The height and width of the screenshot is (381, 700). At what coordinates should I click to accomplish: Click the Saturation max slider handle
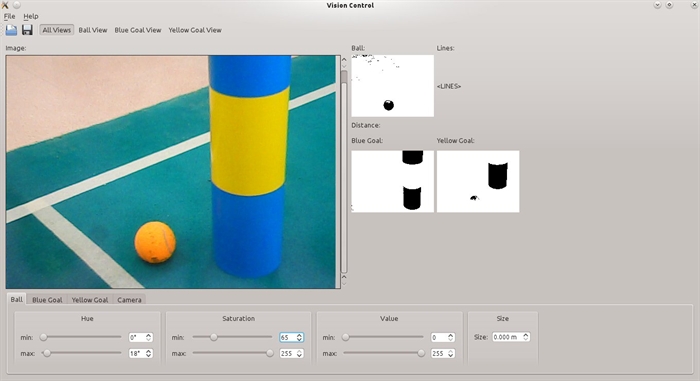270,353
